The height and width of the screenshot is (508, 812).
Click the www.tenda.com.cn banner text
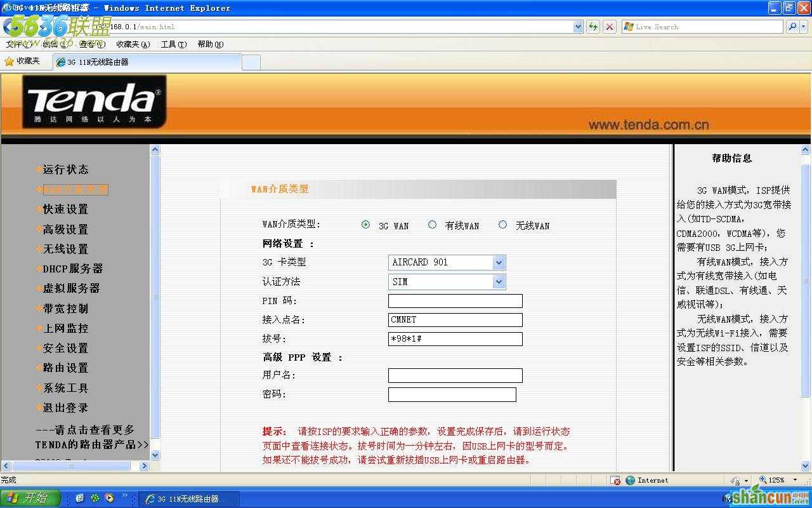pyautogui.click(x=648, y=124)
